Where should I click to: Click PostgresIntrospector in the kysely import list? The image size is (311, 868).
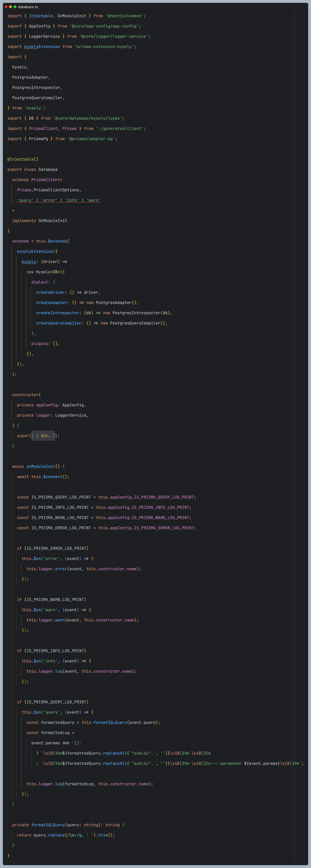[x=36, y=88]
